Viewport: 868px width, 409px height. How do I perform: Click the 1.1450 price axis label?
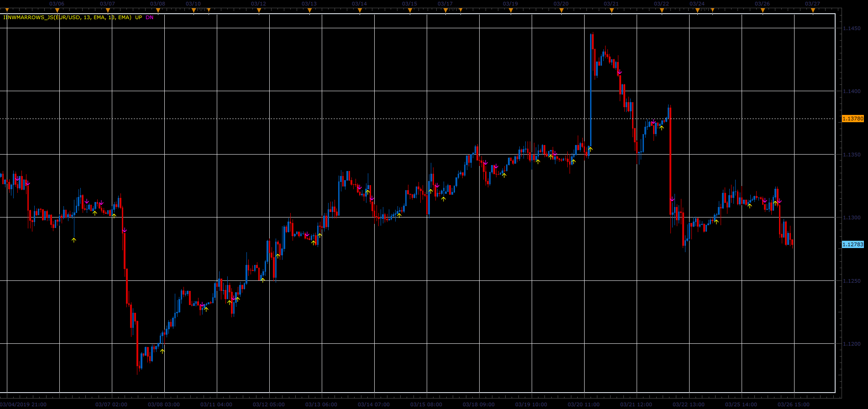[852, 28]
